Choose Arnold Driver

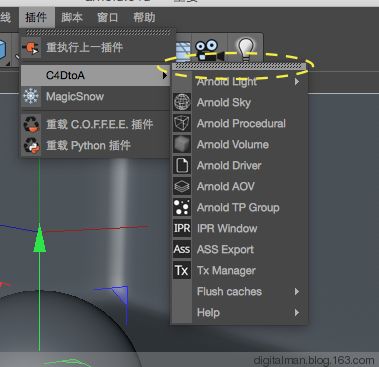click(239, 166)
